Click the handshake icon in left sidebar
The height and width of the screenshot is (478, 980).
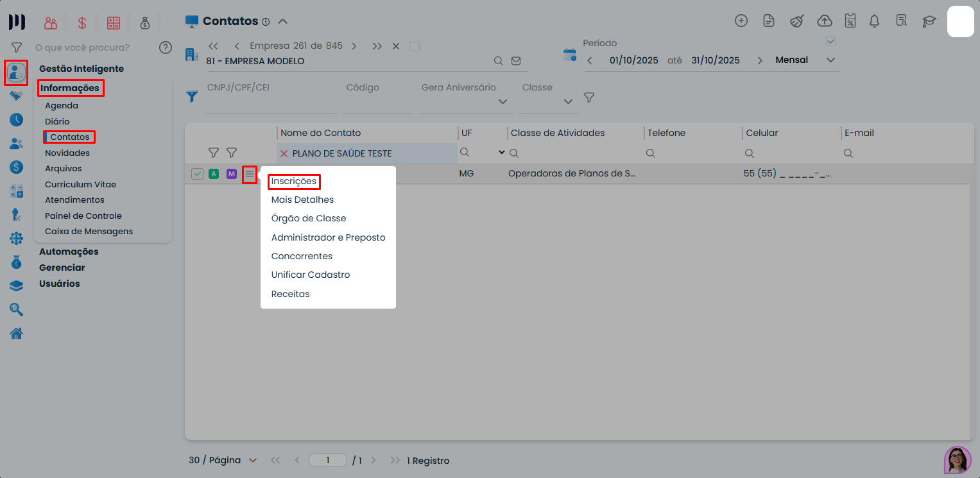(16, 96)
